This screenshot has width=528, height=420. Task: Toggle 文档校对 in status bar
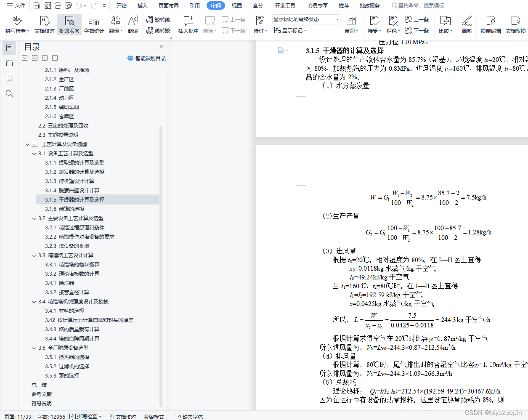tap(122, 417)
